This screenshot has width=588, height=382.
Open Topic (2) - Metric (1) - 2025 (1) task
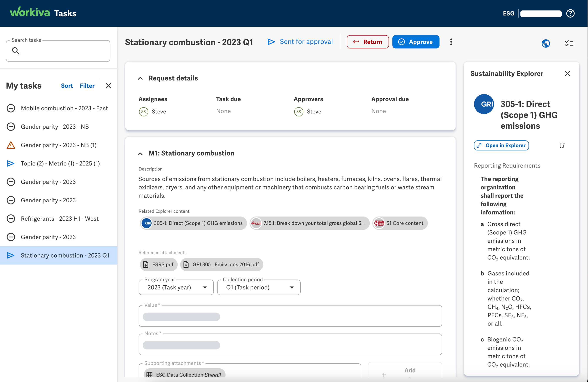(59, 163)
